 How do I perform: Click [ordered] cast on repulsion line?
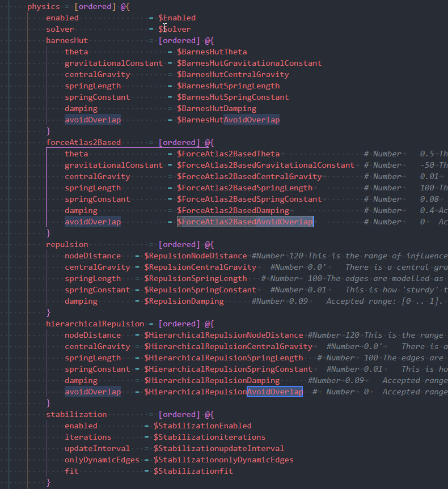[179, 245]
